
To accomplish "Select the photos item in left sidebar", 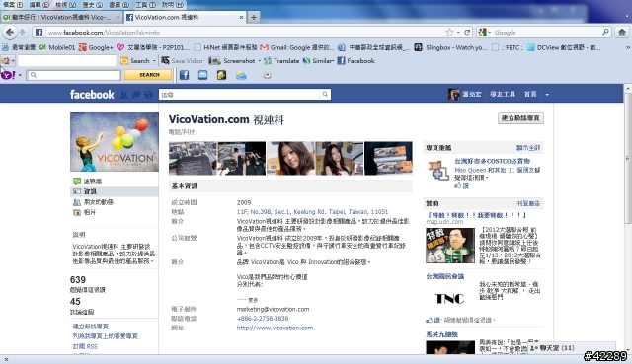I will 90,212.
